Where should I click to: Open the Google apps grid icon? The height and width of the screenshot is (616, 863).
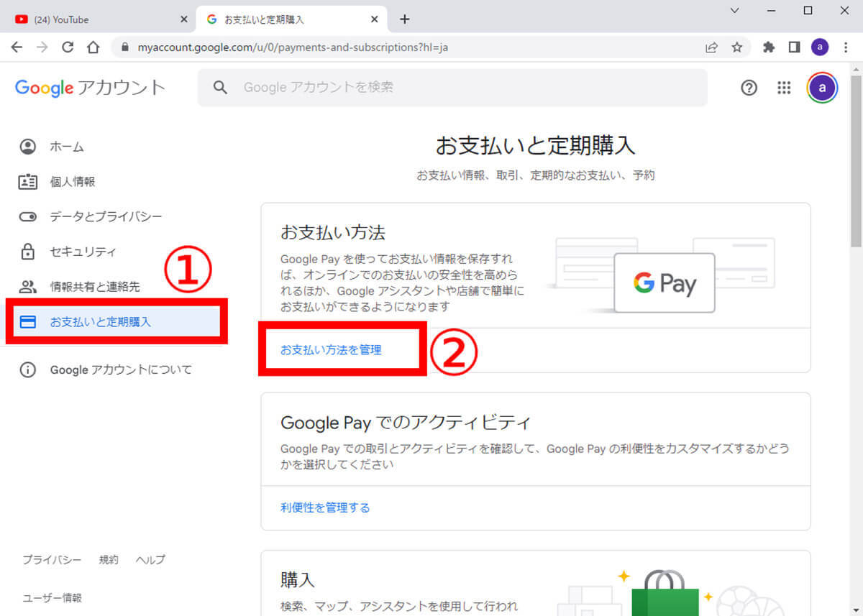pos(784,88)
